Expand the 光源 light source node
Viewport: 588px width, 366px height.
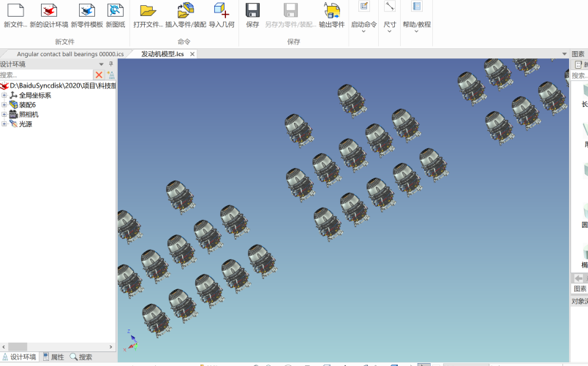tap(4, 124)
